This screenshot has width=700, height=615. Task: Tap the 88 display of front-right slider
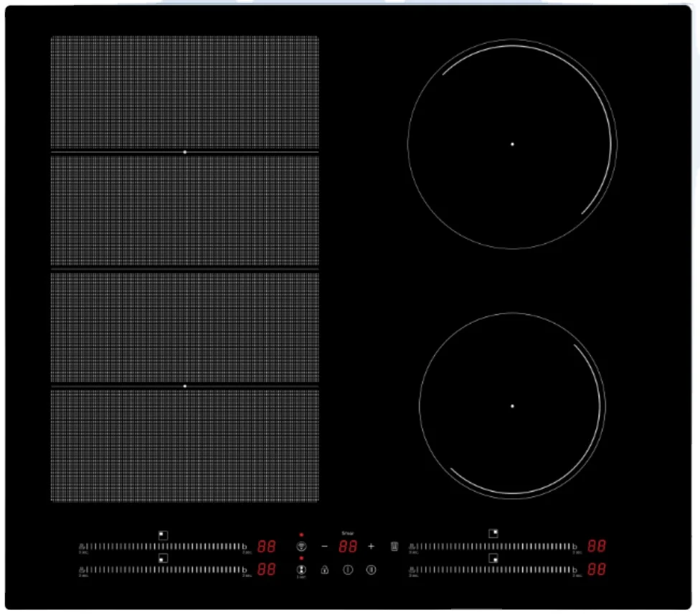(597, 569)
